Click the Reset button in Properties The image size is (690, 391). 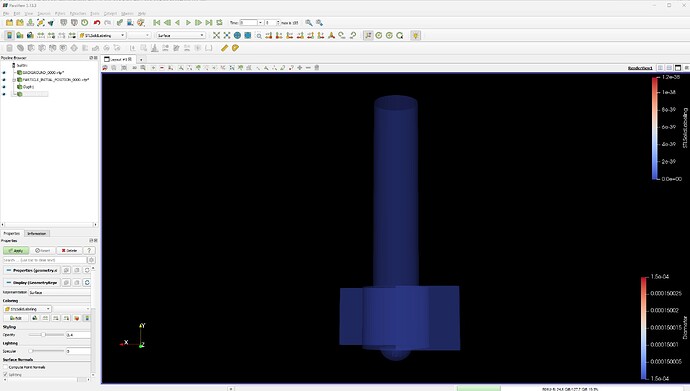[43, 251]
